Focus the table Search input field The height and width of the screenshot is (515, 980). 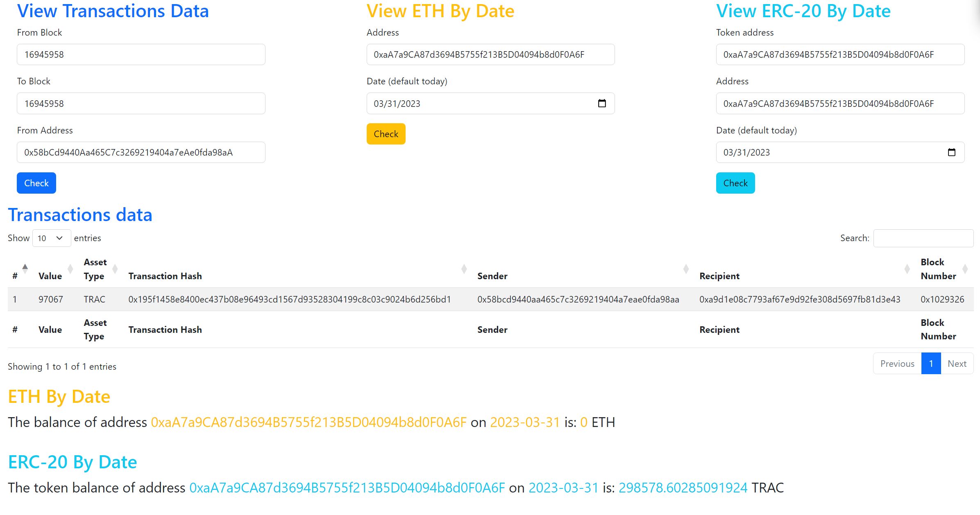pos(923,238)
